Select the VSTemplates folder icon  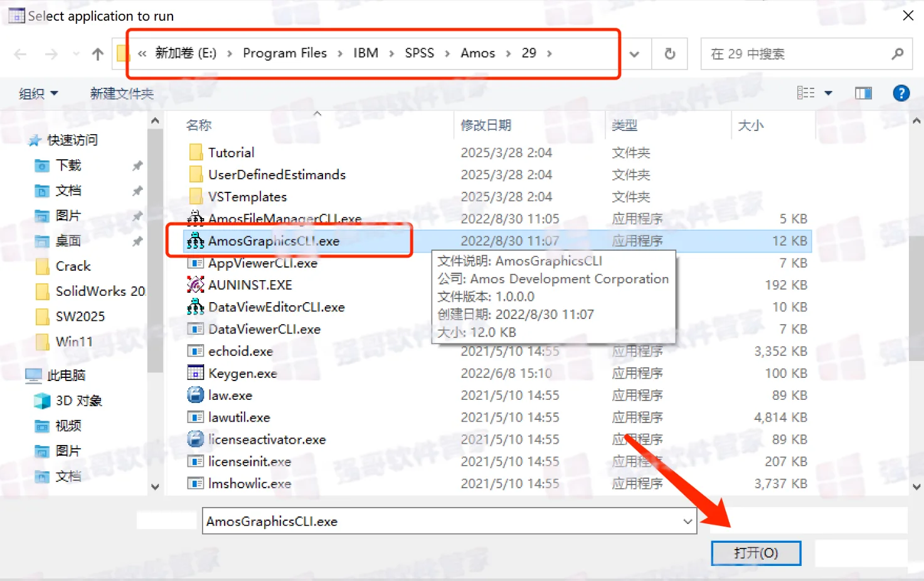tap(195, 196)
